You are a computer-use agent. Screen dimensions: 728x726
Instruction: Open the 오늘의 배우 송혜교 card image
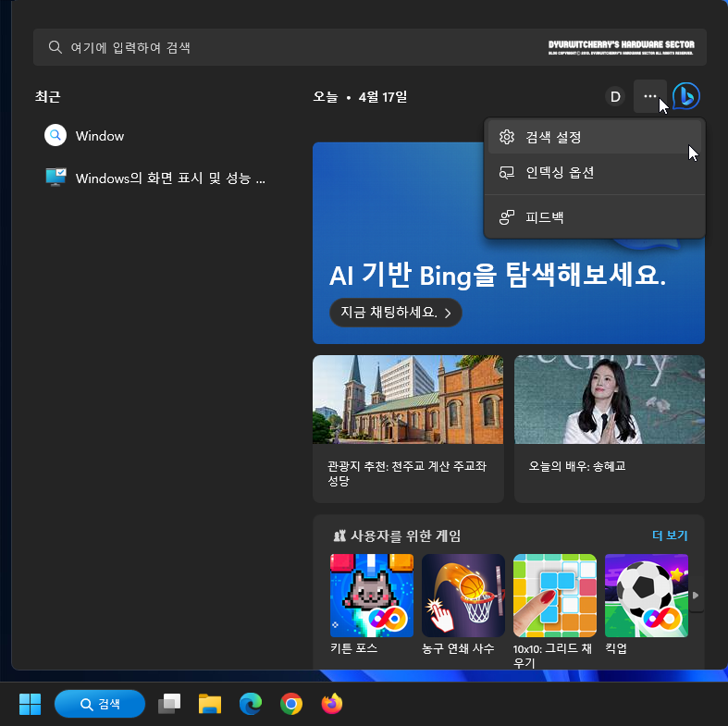click(610, 400)
